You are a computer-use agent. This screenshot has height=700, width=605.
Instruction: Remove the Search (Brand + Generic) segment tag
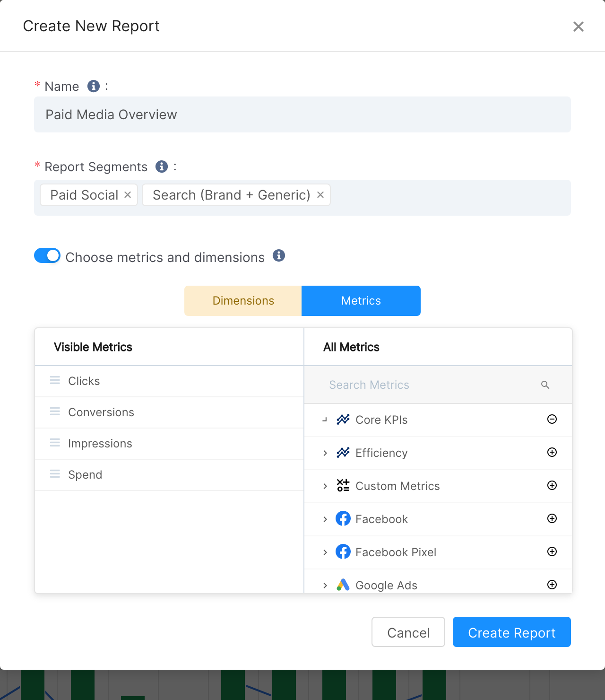(320, 195)
